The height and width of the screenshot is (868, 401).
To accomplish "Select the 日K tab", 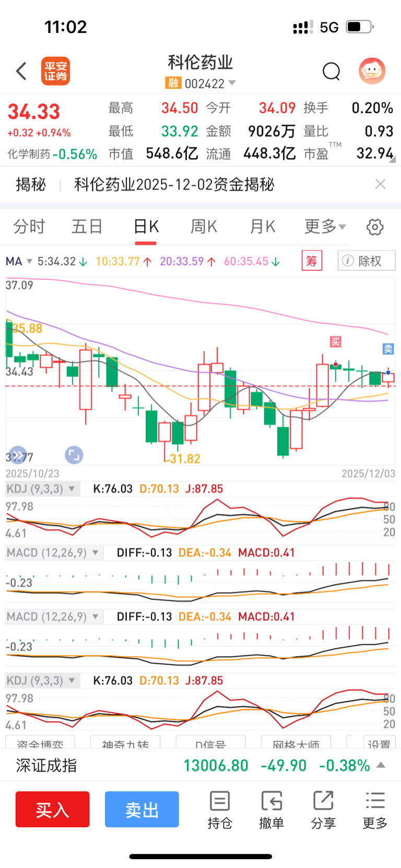I will tap(146, 227).
